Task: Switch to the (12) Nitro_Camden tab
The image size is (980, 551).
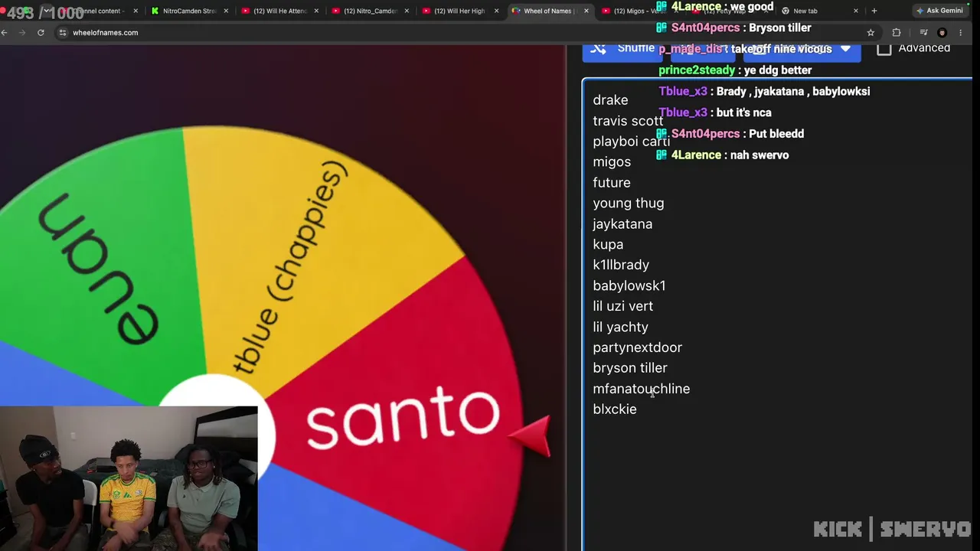Action: 369,11
